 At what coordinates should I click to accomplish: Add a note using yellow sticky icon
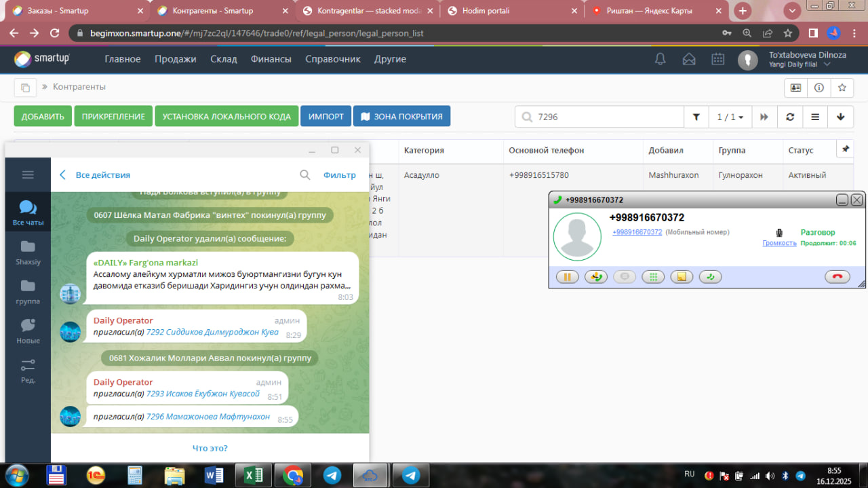tap(682, 277)
